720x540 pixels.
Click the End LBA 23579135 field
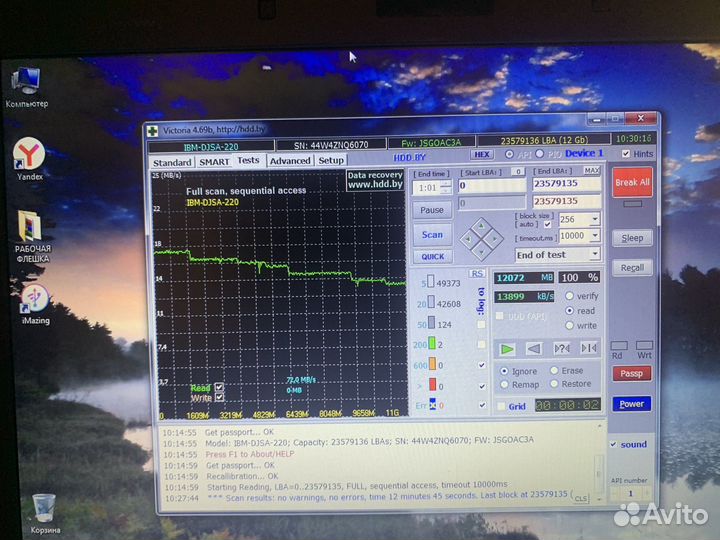click(x=566, y=183)
